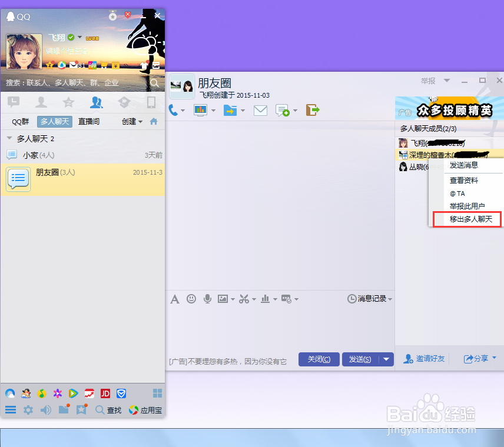Open dropdown arrow next to phone icon

183,111
